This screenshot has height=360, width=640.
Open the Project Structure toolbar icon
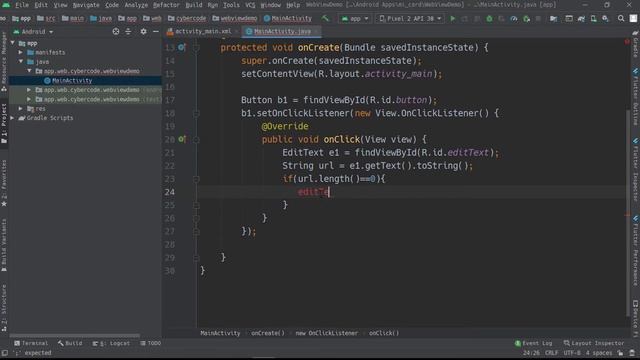tap(553, 18)
